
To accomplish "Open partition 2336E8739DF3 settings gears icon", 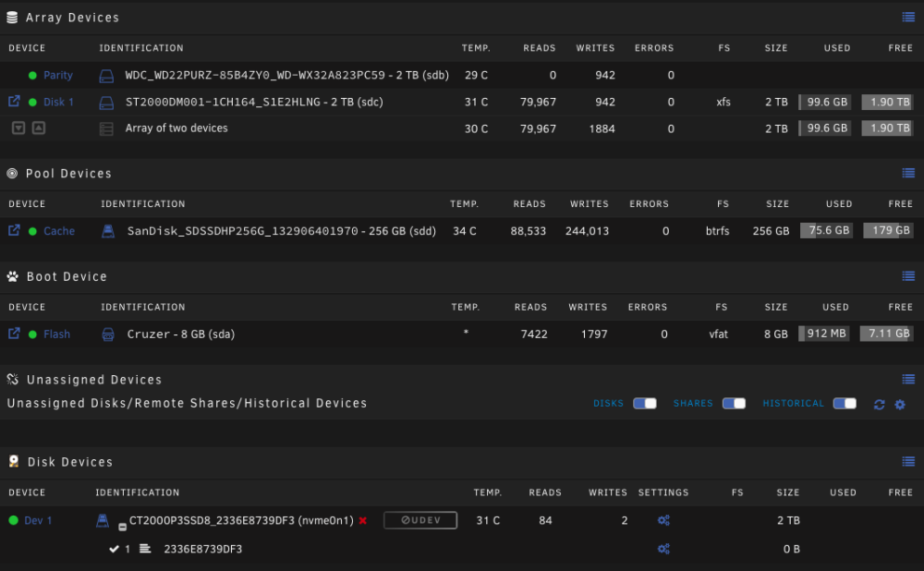I will 663,549.
